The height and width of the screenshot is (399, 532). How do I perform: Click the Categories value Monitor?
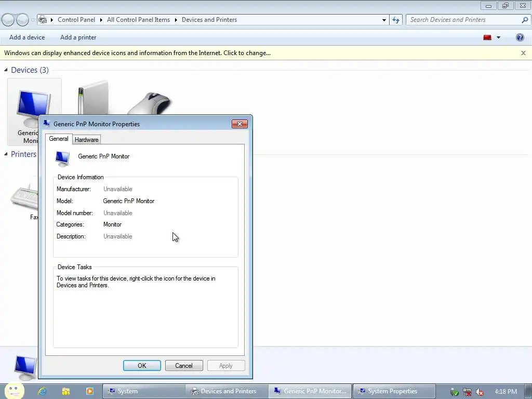coord(112,224)
